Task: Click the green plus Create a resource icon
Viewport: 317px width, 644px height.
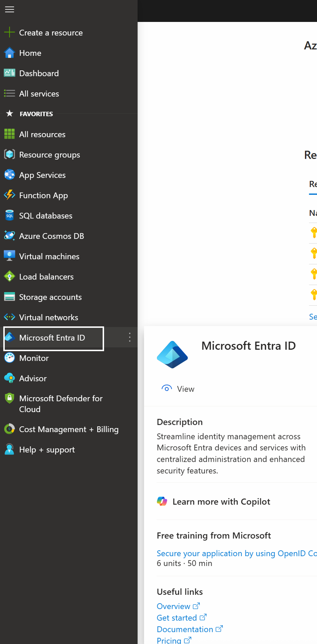Action: pyautogui.click(x=9, y=32)
